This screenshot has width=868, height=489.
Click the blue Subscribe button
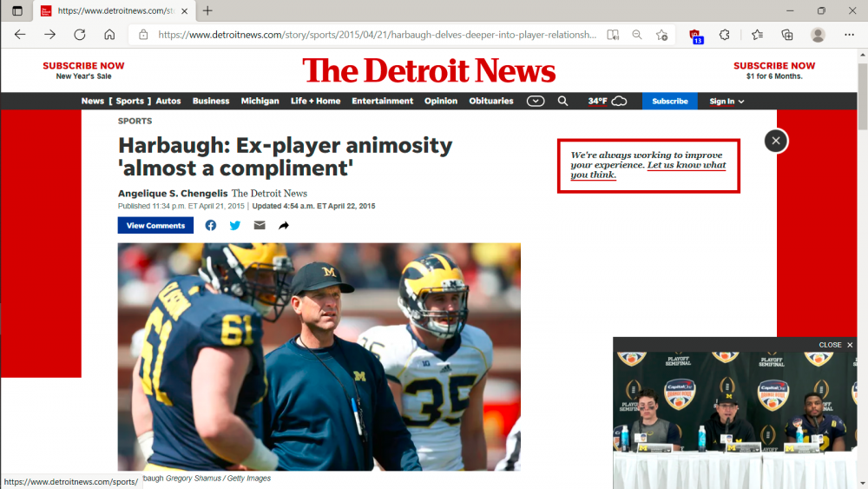click(670, 101)
